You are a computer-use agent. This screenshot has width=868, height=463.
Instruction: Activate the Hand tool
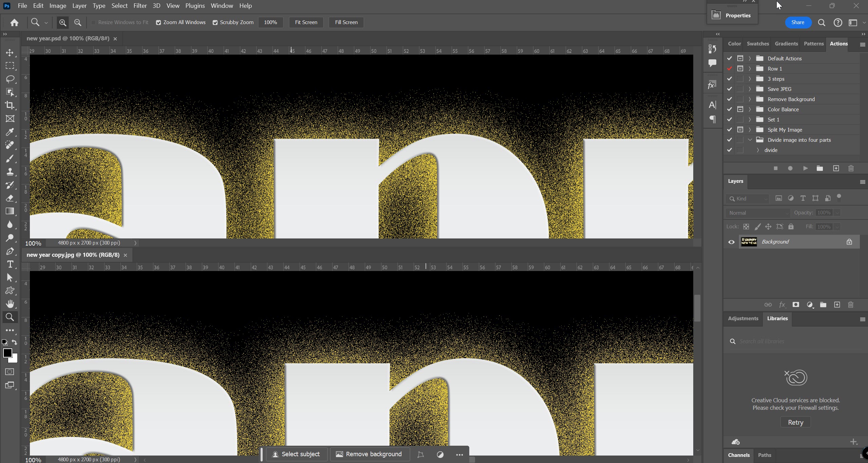tap(10, 304)
